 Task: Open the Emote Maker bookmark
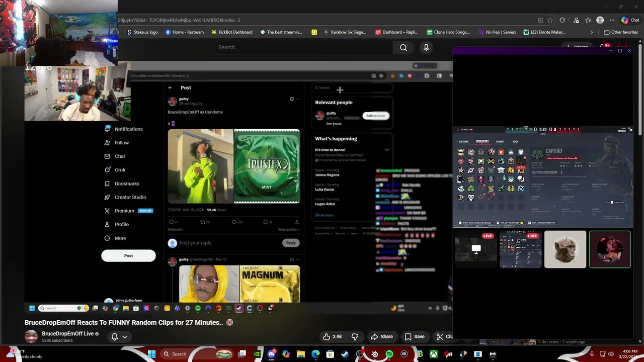[x=544, y=32]
